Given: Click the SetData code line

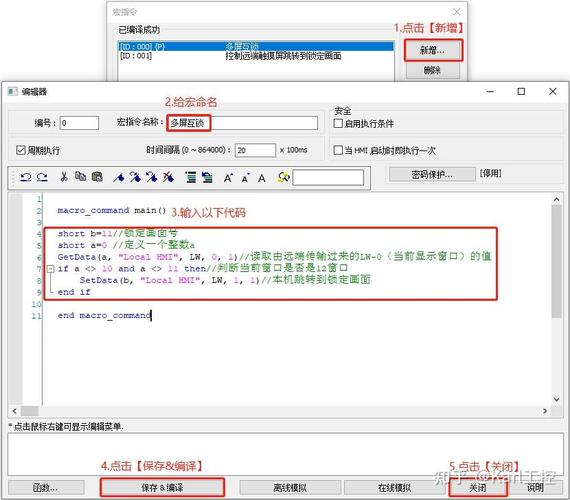Looking at the screenshot, I should pyautogui.click(x=225, y=280).
